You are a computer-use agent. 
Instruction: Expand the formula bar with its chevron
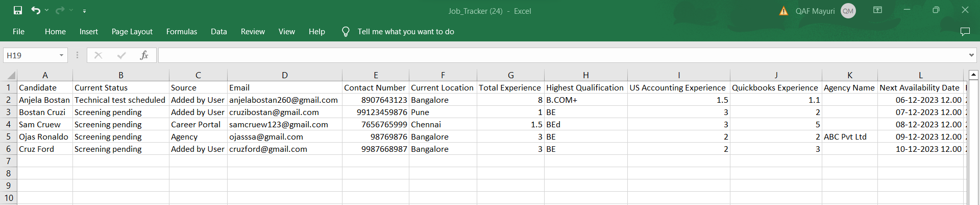(x=971, y=55)
